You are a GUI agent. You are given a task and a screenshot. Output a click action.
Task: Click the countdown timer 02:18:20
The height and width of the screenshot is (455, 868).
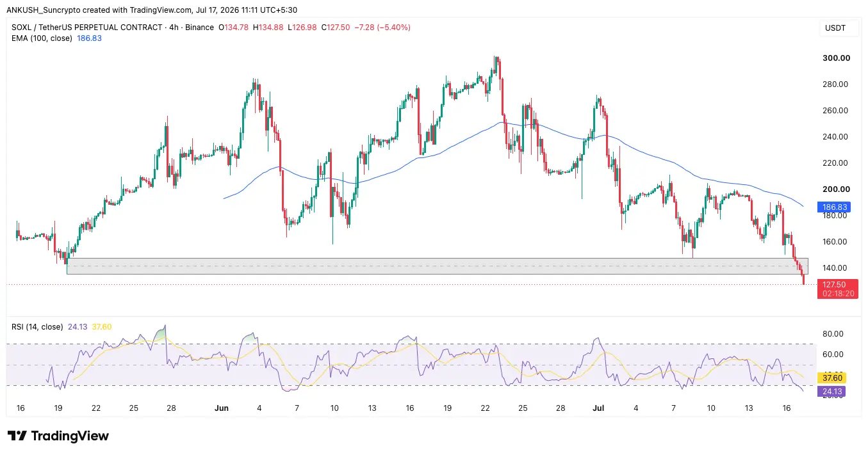(x=839, y=294)
